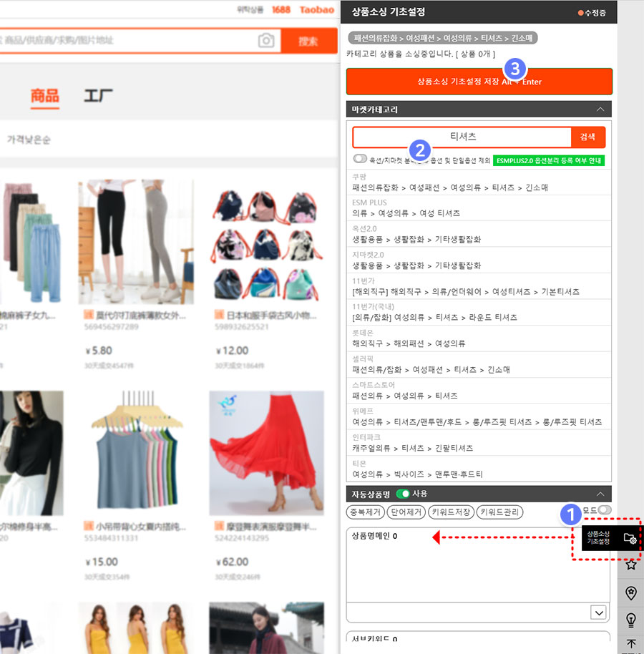Switch to the 工厂 tab
The width and height of the screenshot is (644, 654).
98,96
